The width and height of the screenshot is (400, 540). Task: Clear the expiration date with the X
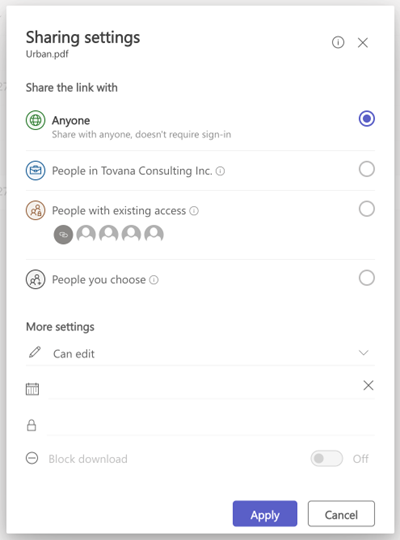368,385
